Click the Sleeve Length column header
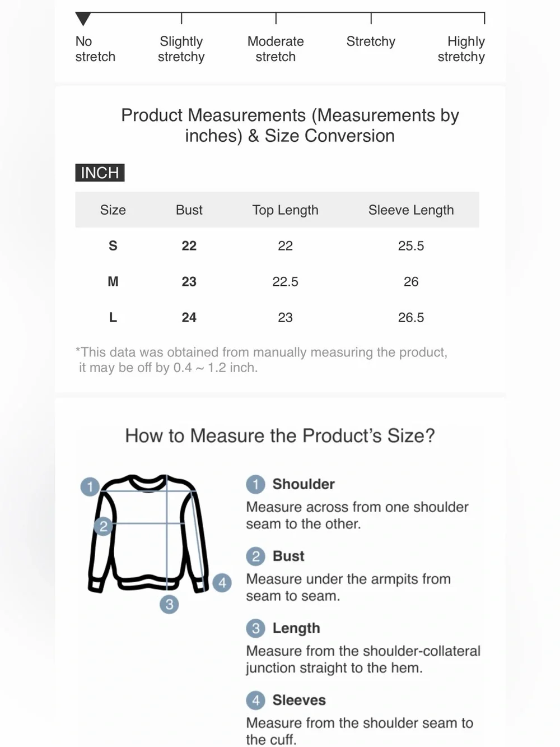The width and height of the screenshot is (560, 747). (x=411, y=210)
